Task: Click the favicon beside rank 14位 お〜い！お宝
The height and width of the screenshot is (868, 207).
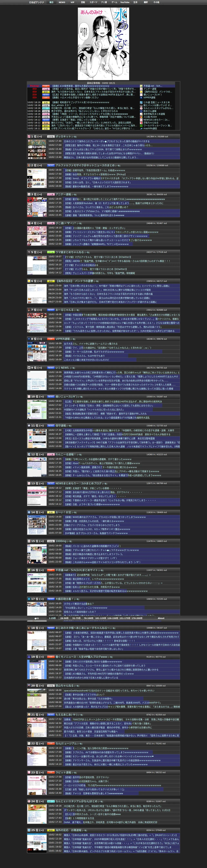Action: coord(29,512)
